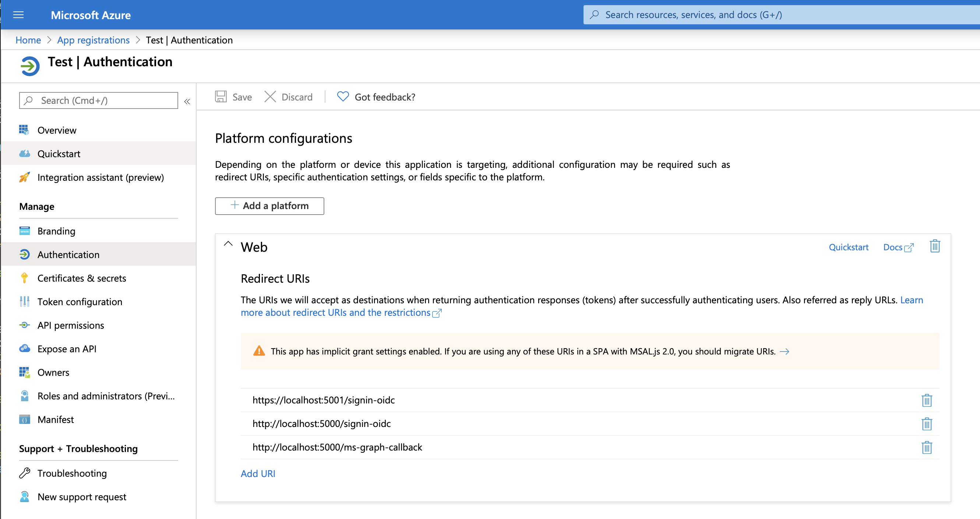The image size is (980, 519).
Task: Open Owners in the sidebar
Action: [x=98, y=373]
